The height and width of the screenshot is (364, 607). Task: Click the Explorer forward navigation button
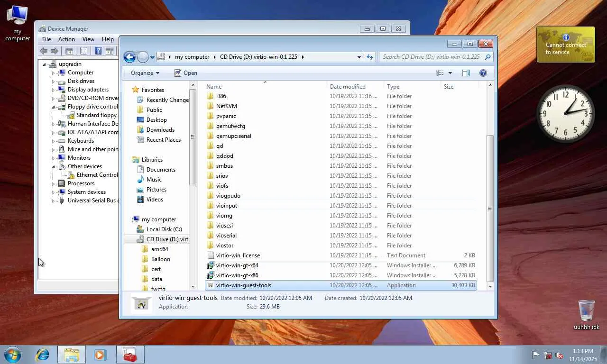pos(143,57)
